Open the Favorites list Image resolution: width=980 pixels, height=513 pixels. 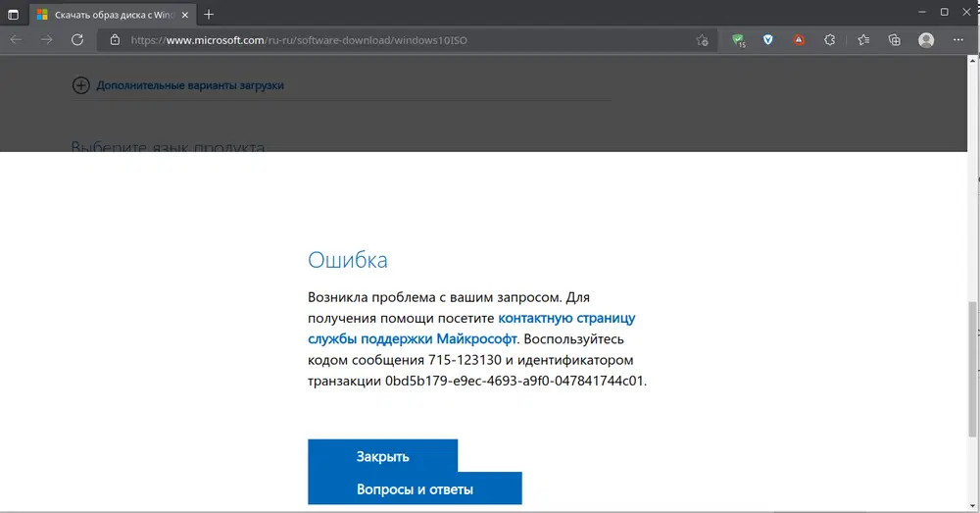tap(863, 40)
